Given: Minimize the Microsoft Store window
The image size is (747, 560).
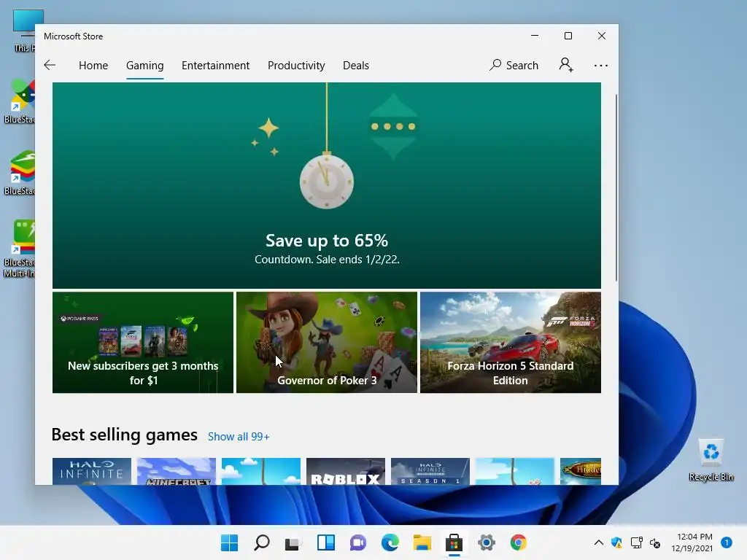Looking at the screenshot, I should tap(535, 36).
